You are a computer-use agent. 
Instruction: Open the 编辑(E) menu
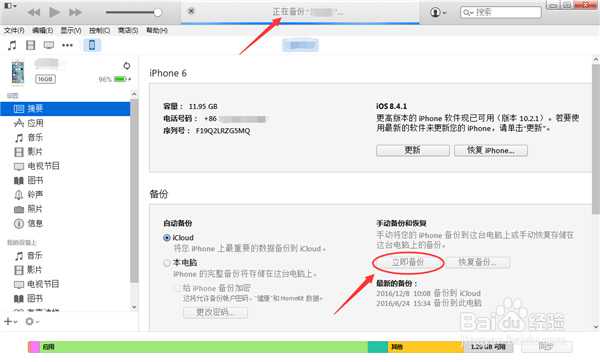(42, 30)
